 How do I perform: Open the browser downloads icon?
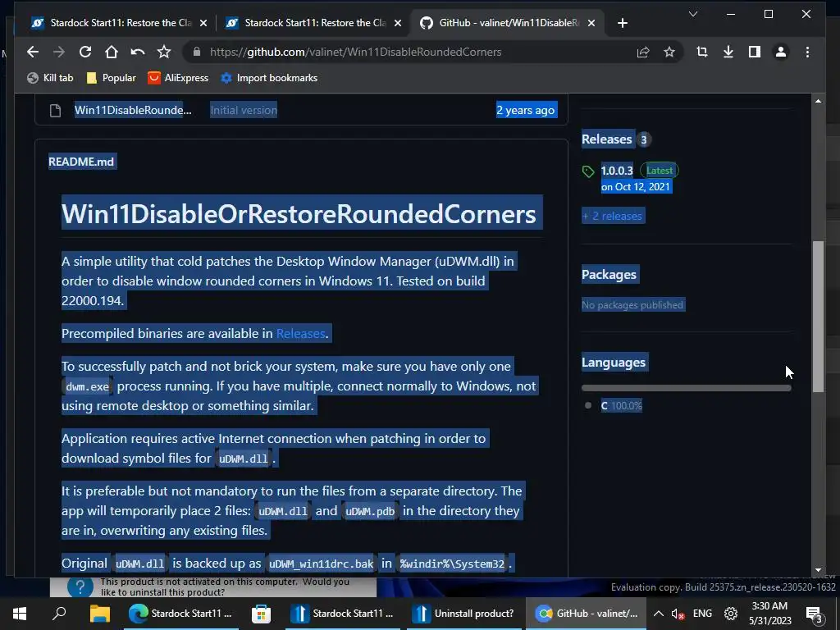[x=728, y=52]
